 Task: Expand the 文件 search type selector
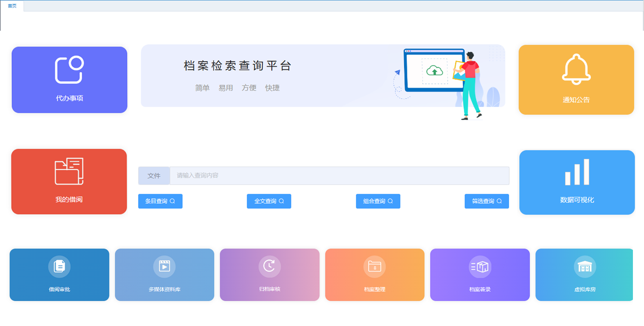coord(154,176)
